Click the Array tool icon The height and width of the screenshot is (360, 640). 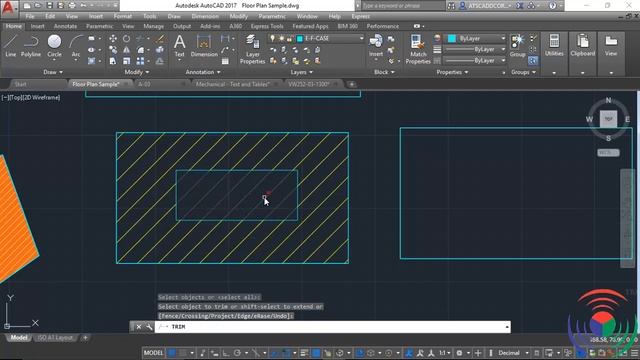[140, 61]
